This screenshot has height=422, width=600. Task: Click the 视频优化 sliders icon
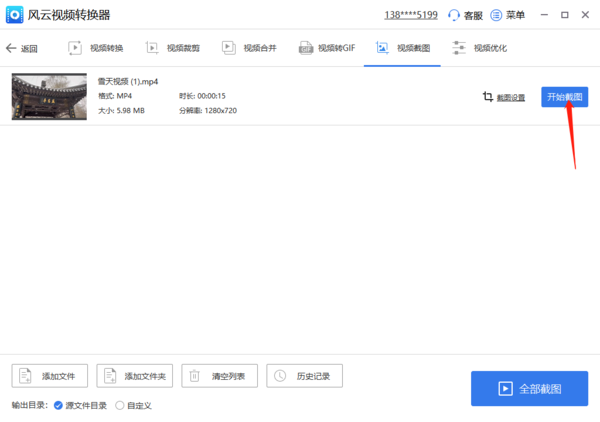point(459,48)
